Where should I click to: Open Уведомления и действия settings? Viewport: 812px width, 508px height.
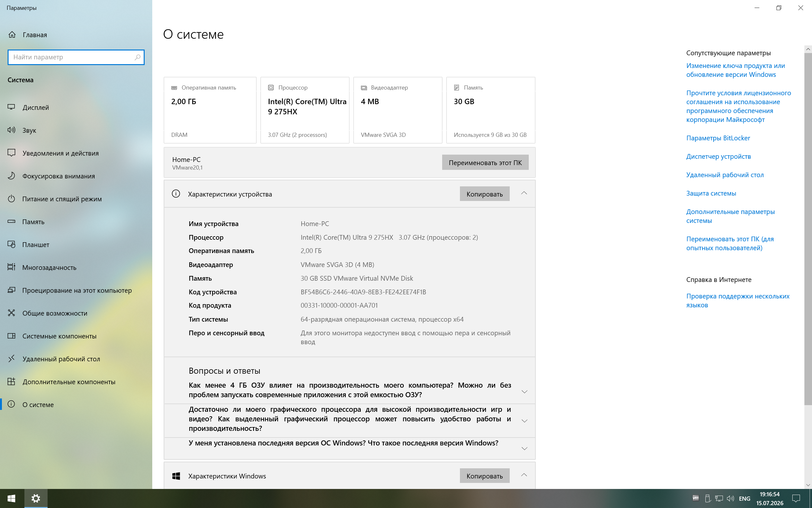(x=76, y=153)
